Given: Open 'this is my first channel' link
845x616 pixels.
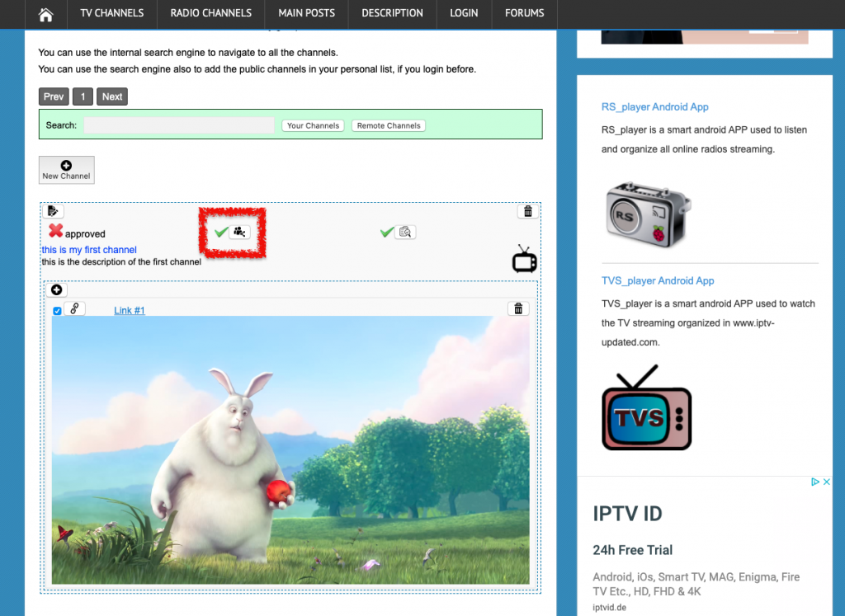Looking at the screenshot, I should (89, 250).
